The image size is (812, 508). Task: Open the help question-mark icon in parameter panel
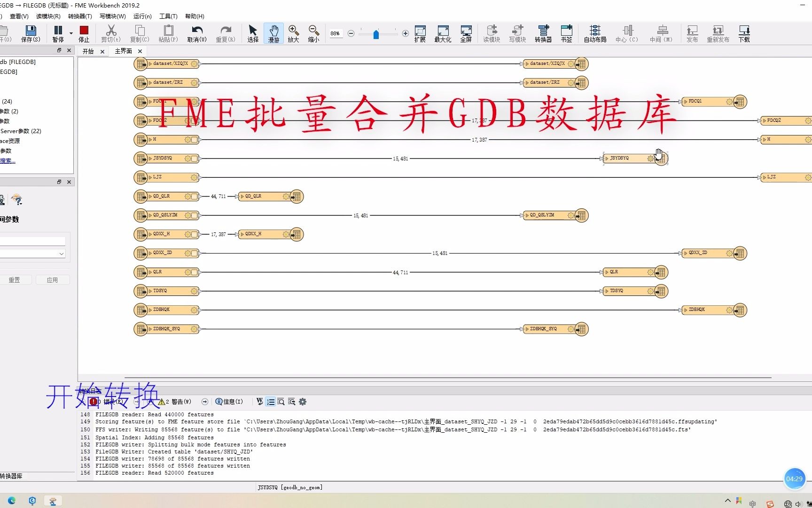coord(17,200)
